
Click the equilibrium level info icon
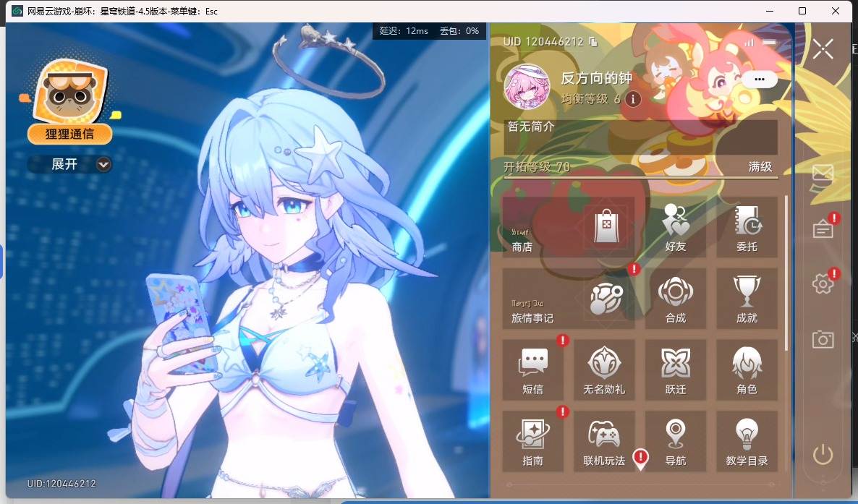coord(633,99)
